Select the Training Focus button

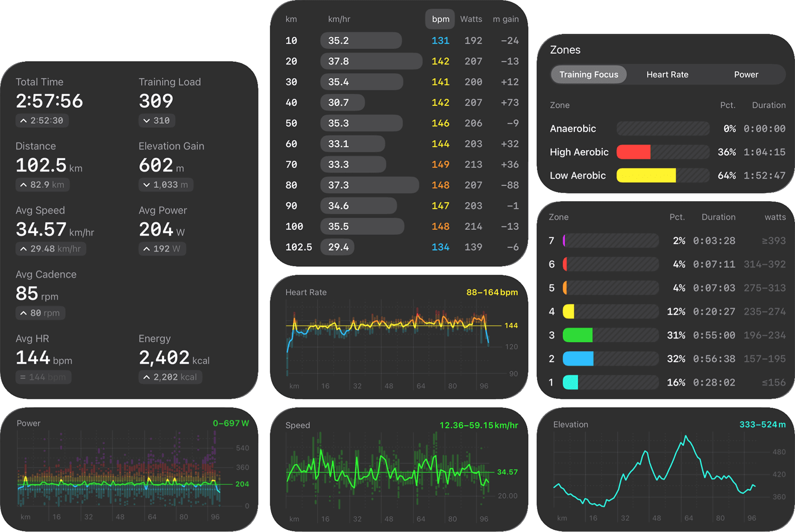point(588,75)
